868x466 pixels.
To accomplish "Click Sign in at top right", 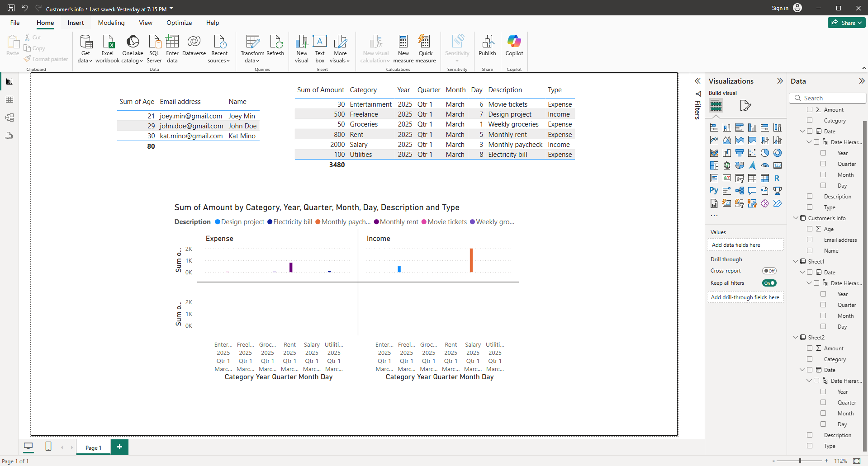I will (x=780, y=8).
